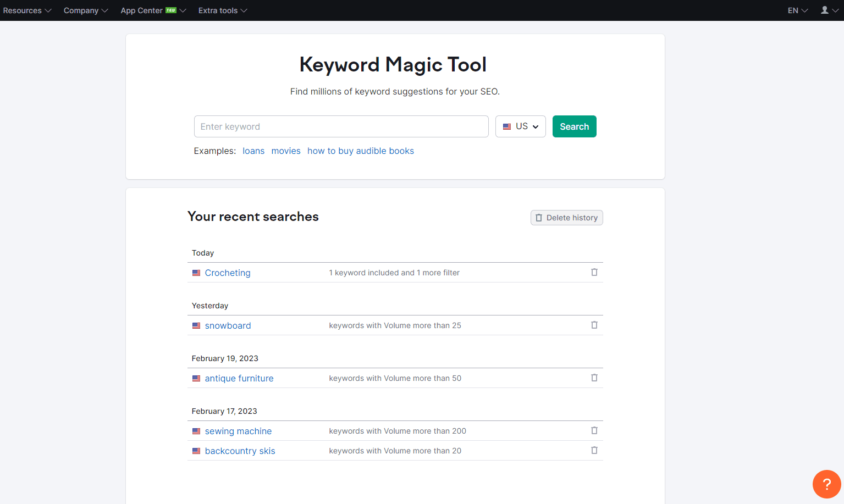Delete the Crocheting search history entry
The width and height of the screenshot is (844, 504).
tap(594, 272)
